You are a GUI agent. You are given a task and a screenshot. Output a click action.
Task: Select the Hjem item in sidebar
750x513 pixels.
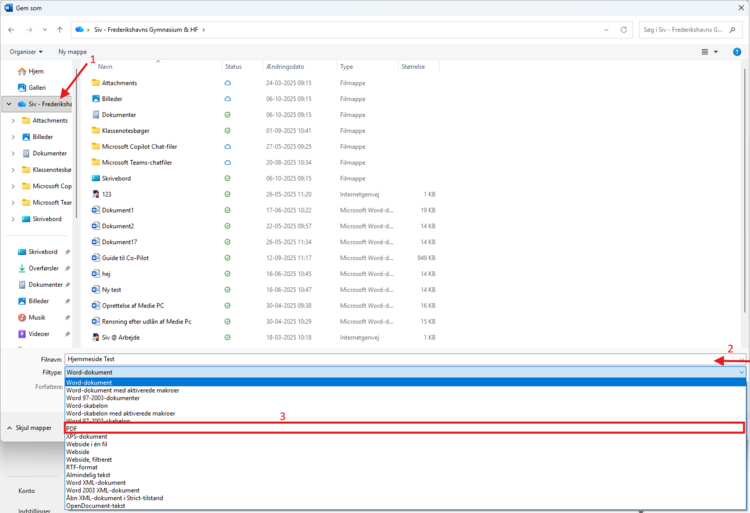pyautogui.click(x=36, y=72)
